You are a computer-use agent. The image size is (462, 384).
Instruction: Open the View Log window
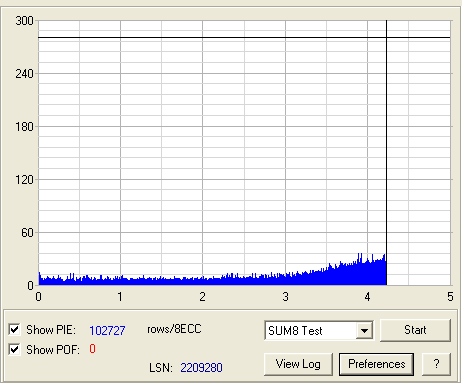(298, 364)
